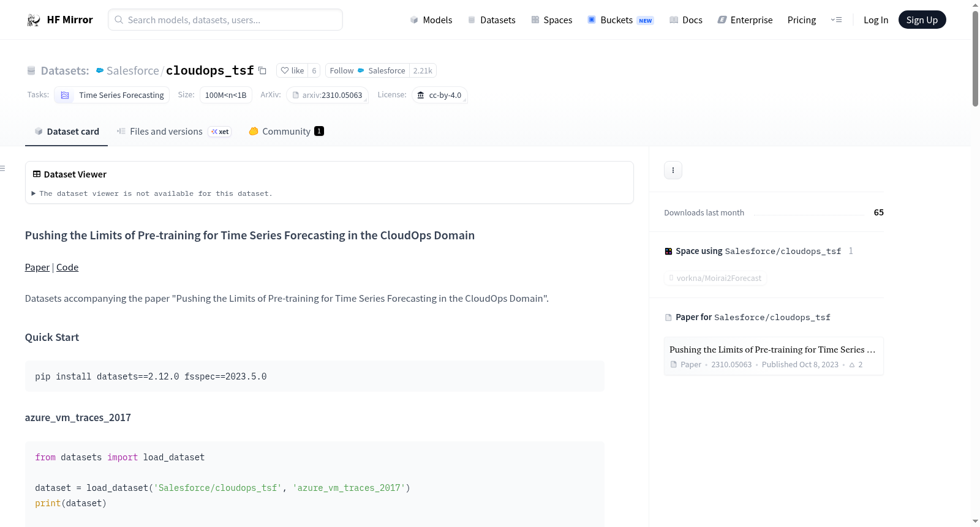The width and height of the screenshot is (980, 527).
Task: Click the 100M<n<1B size tag
Action: 225,95
